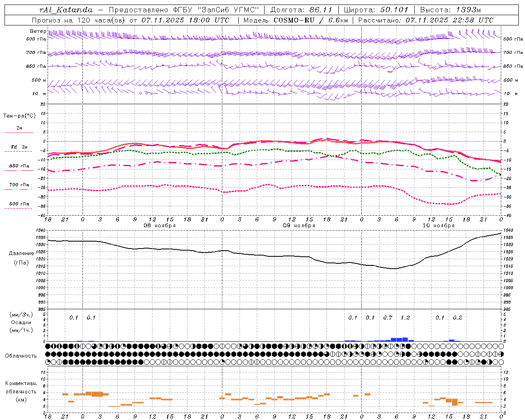Click the 10 м wind level label on the left

(x=39, y=94)
